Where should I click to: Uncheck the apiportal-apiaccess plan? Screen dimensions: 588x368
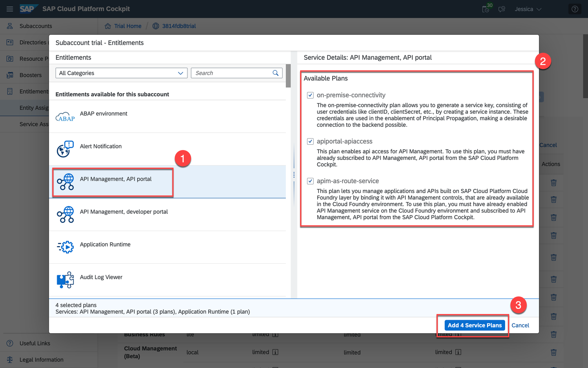310,141
